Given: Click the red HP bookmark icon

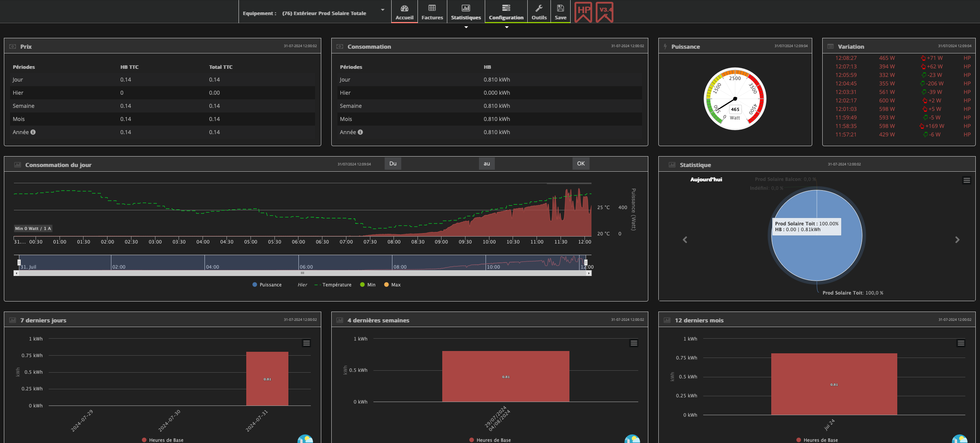Looking at the screenshot, I should click(x=583, y=12).
